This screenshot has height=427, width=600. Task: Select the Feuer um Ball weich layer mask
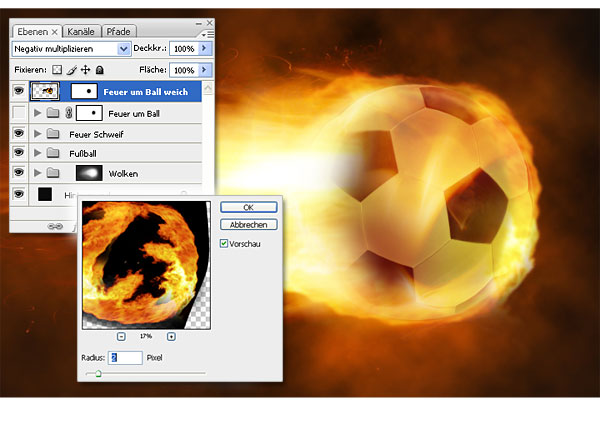coord(84,91)
